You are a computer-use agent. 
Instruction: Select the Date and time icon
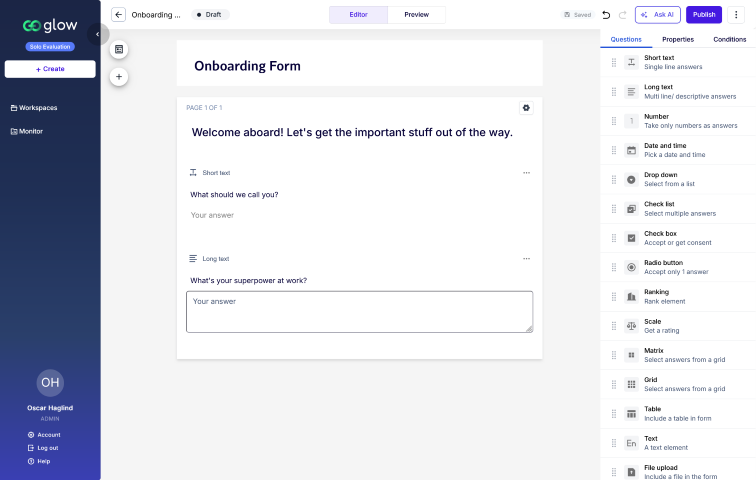pos(631,150)
